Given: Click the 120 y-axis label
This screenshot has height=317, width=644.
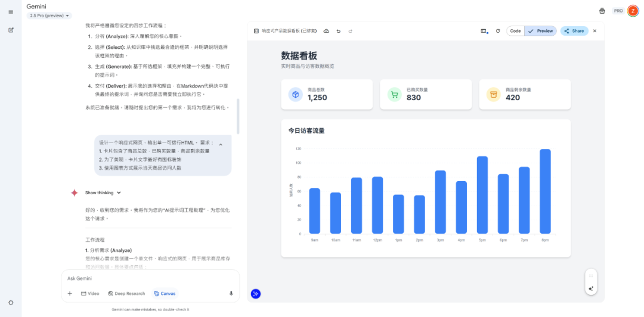Looking at the screenshot, I should (x=299, y=148).
